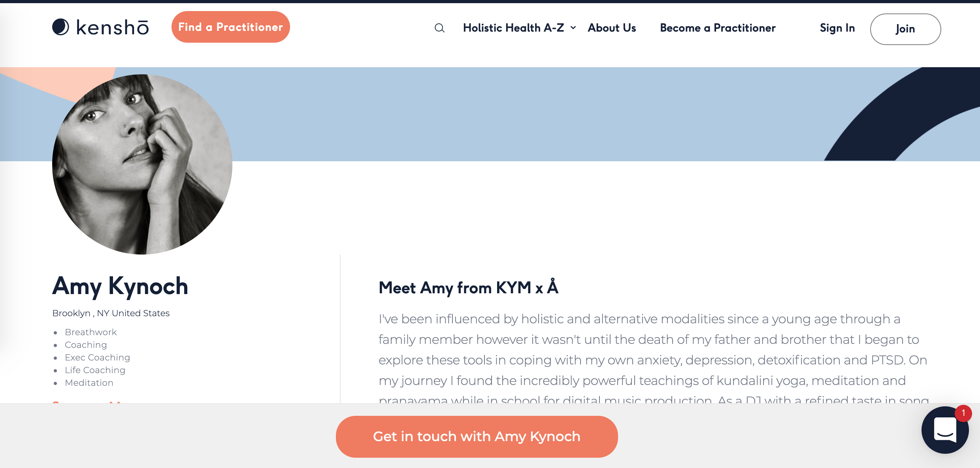Click Get in touch with Amy Kynoch
Image resolution: width=980 pixels, height=468 pixels.
click(x=477, y=436)
